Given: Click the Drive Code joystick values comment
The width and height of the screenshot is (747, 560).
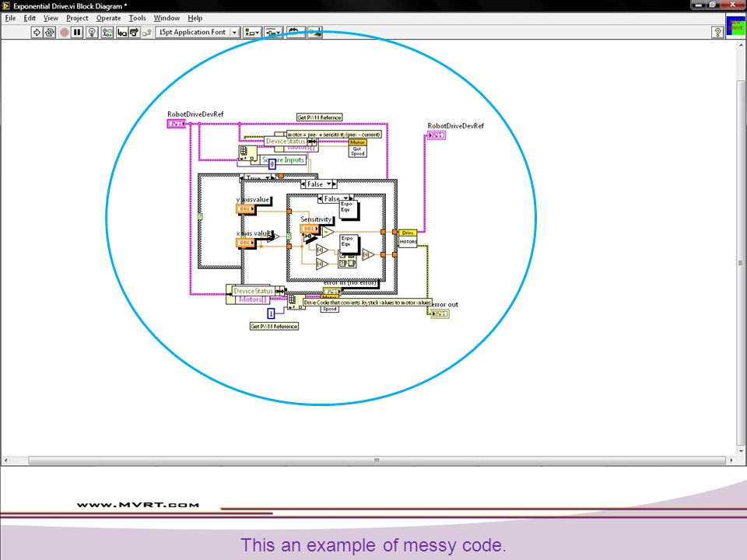Looking at the screenshot, I should tap(367, 303).
